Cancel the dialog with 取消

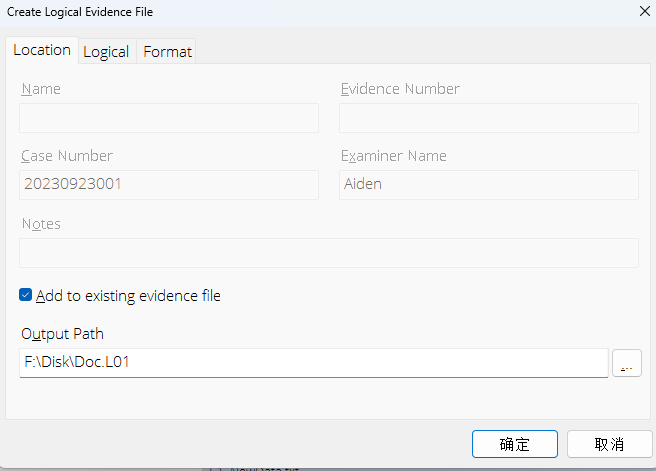609,444
